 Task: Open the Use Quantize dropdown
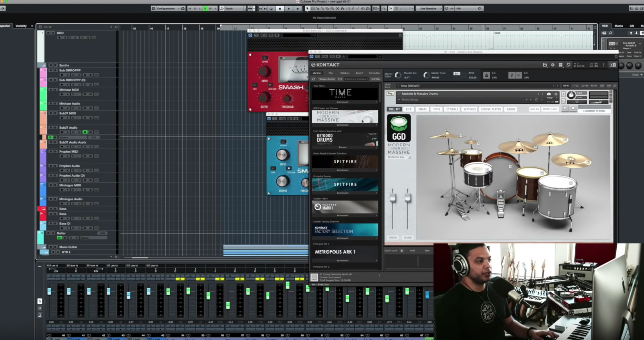pyautogui.click(x=429, y=8)
